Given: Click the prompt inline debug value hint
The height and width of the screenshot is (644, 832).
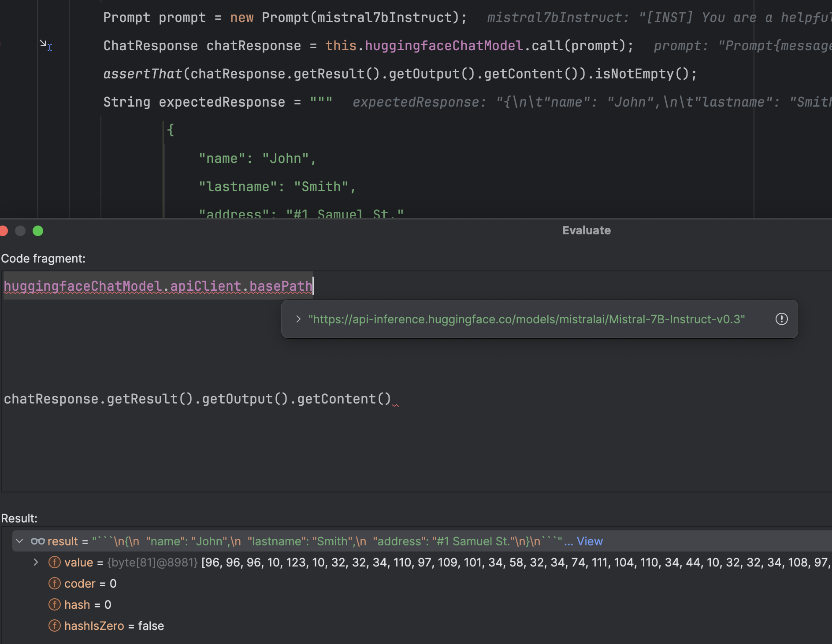Looking at the screenshot, I should pyautogui.click(x=743, y=45).
